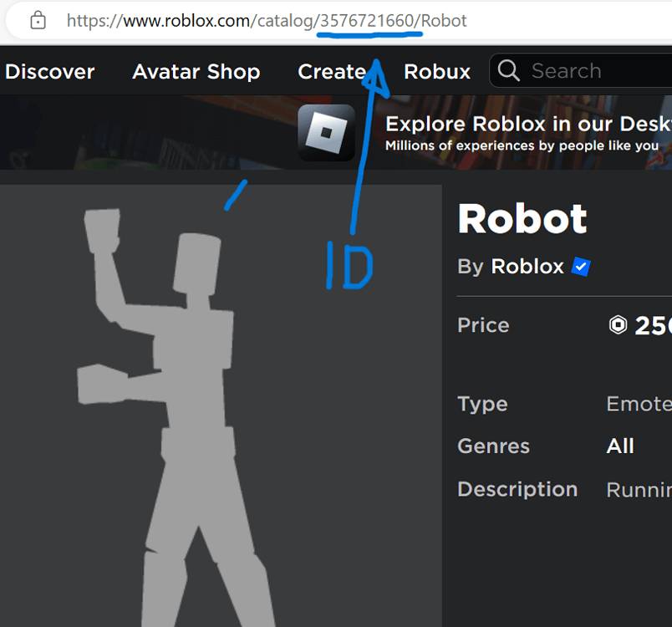This screenshot has width=672, height=627.
Task: Click the magnifier search icon
Action: click(509, 70)
